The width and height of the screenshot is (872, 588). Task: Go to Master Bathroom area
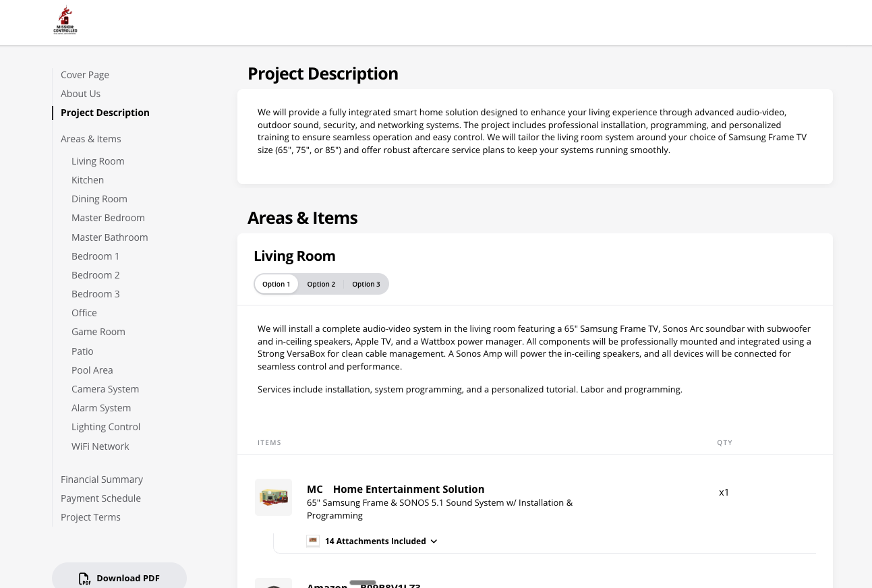point(110,237)
